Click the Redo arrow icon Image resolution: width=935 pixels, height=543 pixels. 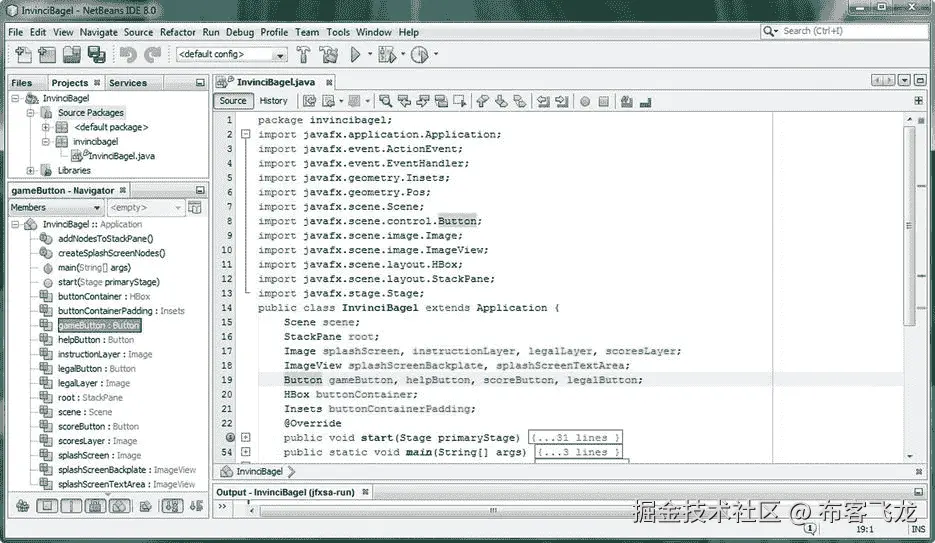[x=153, y=54]
